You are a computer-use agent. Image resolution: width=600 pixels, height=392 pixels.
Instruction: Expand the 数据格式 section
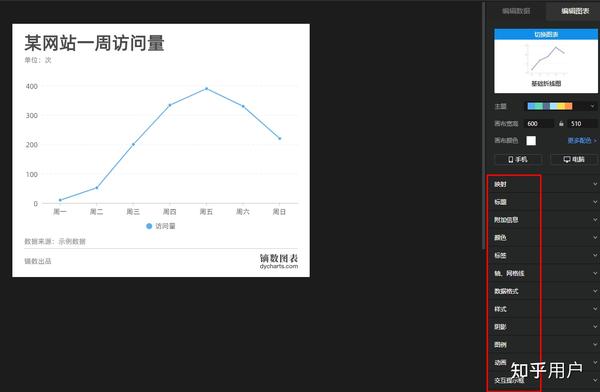[x=544, y=291]
